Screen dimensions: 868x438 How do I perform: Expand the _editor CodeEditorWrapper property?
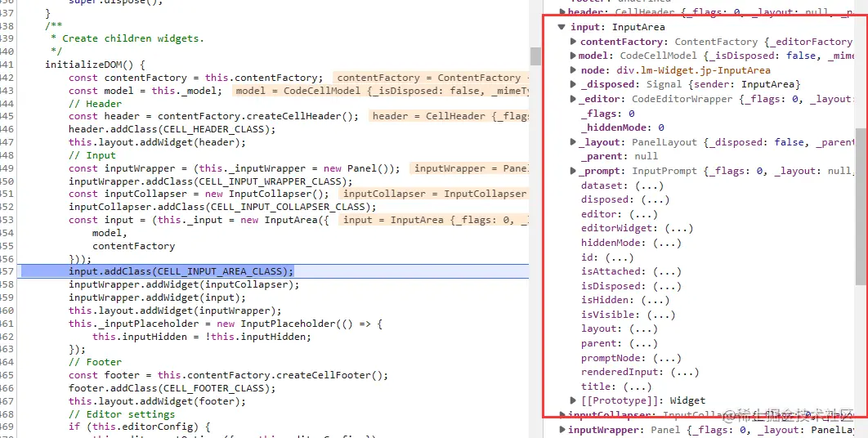[x=574, y=99]
